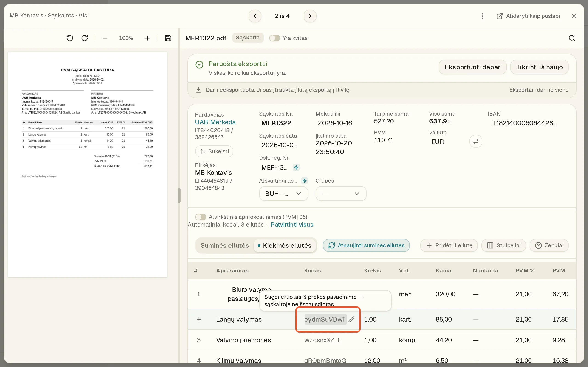Zoom in the document preview
The height and width of the screenshot is (367, 588).
click(147, 38)
